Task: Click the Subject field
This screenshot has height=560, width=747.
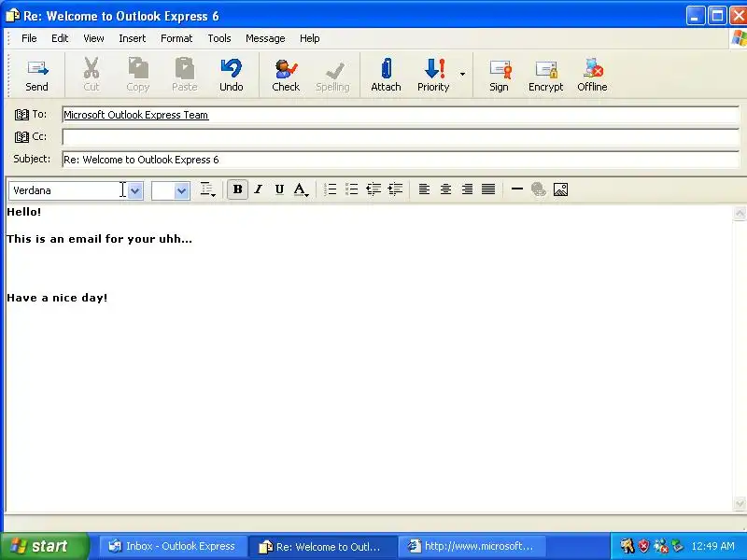Action: pos(401,160)
